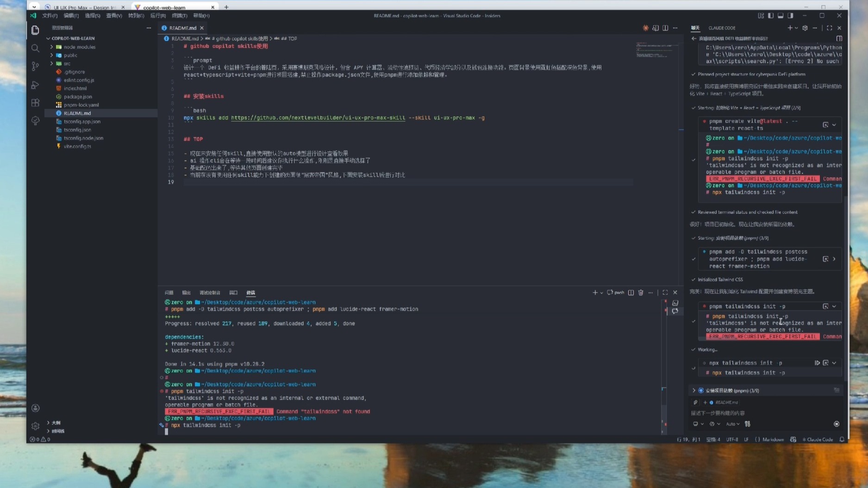Open the customize layout icon in title bar

761,15
